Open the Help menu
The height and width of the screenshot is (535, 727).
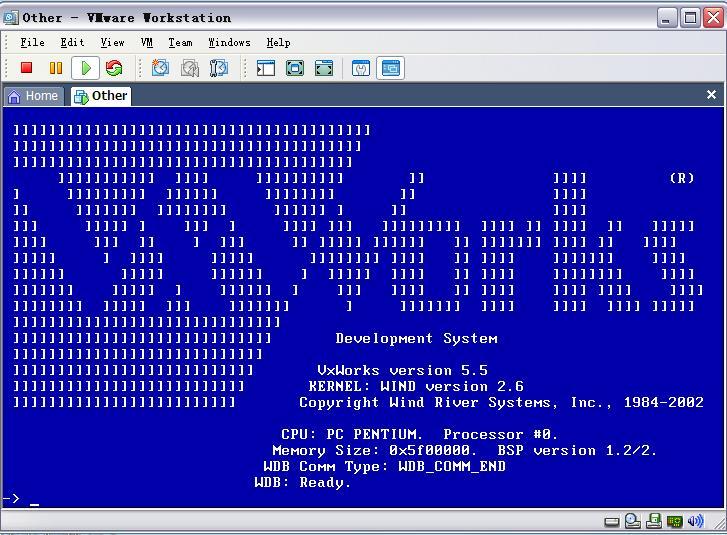click(x=278, y=43)
